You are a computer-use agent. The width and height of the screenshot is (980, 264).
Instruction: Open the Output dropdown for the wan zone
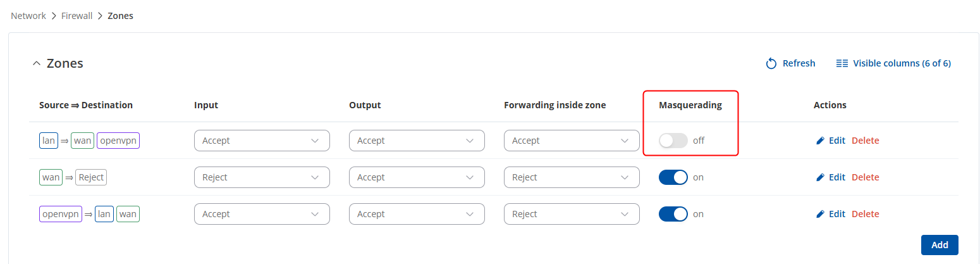point(417,177)
